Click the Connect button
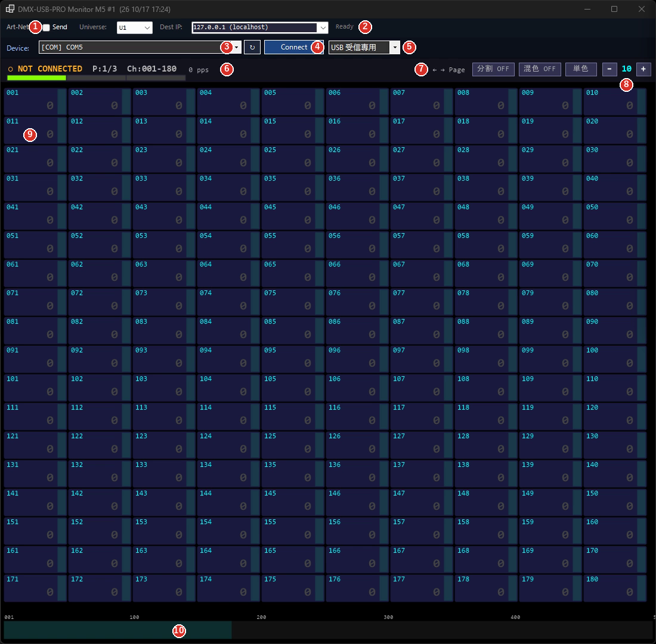Screen dimensions: 656x644 pyautogui.click(x=293, y=47)
